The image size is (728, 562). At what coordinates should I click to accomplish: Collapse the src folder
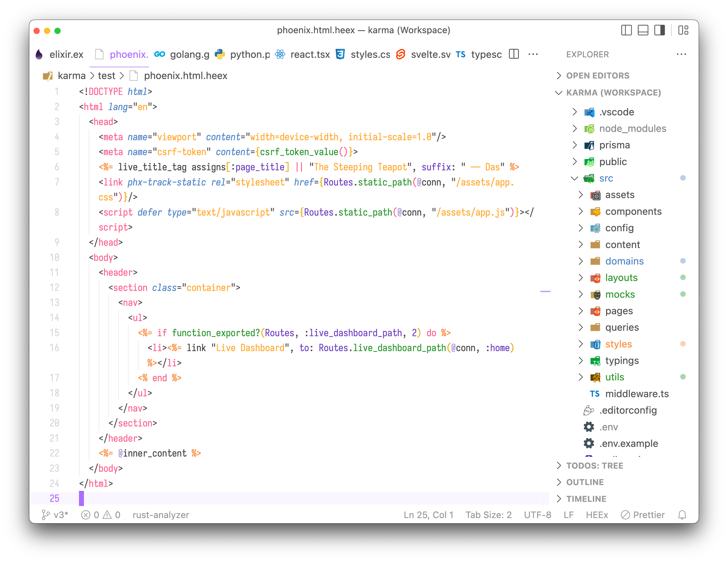pyautogui.click(x=606, y=178)
